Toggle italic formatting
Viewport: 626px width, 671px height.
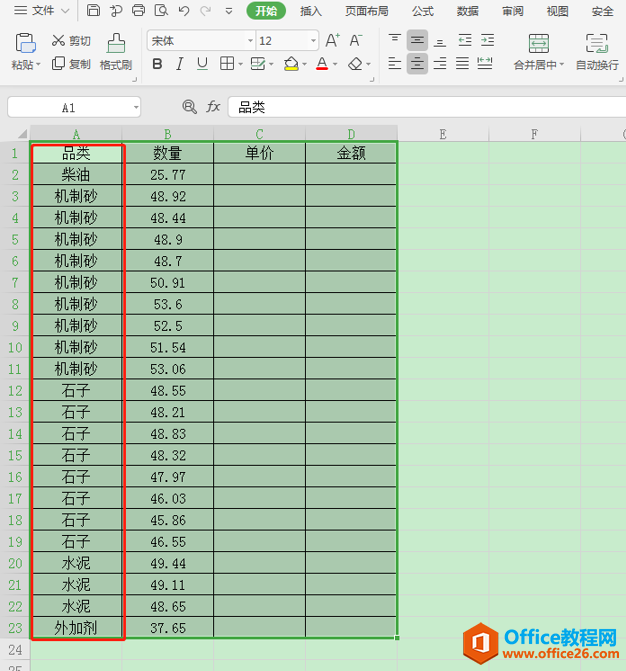click(180, 64)
